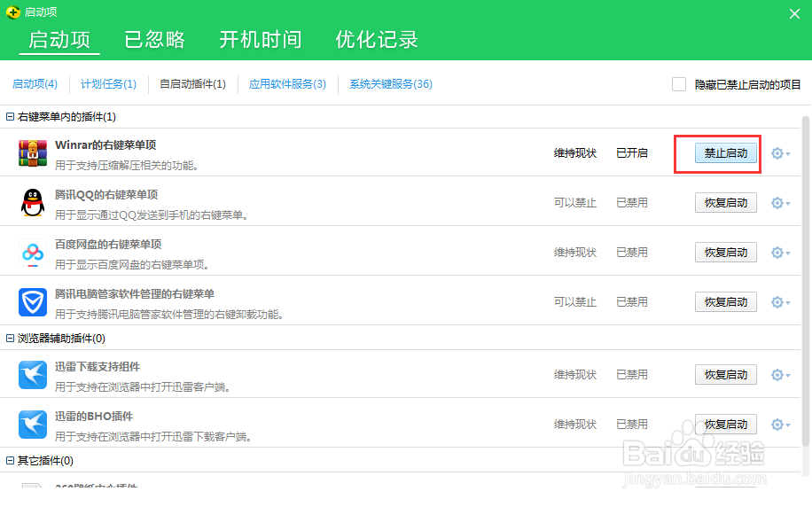Click description 用于支持在浏览器中打开迅雷客户端。
812x507 pixels.
click(x=144, y=387)
